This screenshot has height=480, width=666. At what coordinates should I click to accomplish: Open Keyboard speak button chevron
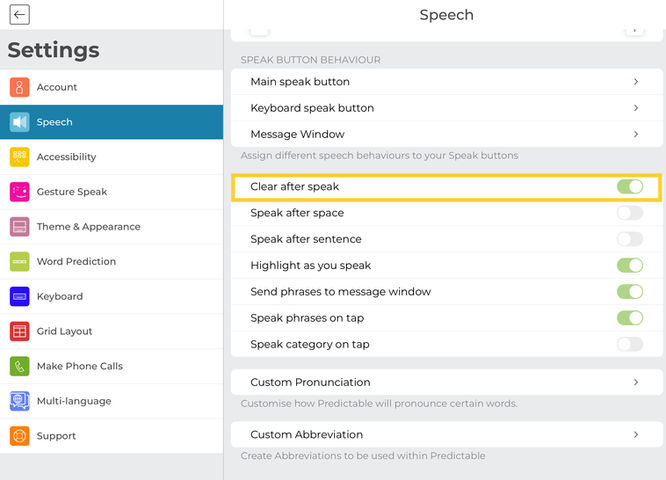pos(636,108)
